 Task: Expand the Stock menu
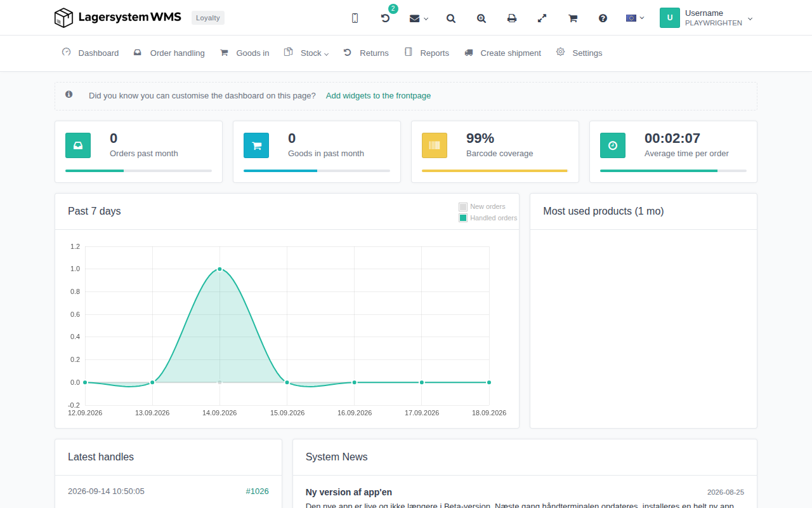pyautogui.click(x=306, y=53)
